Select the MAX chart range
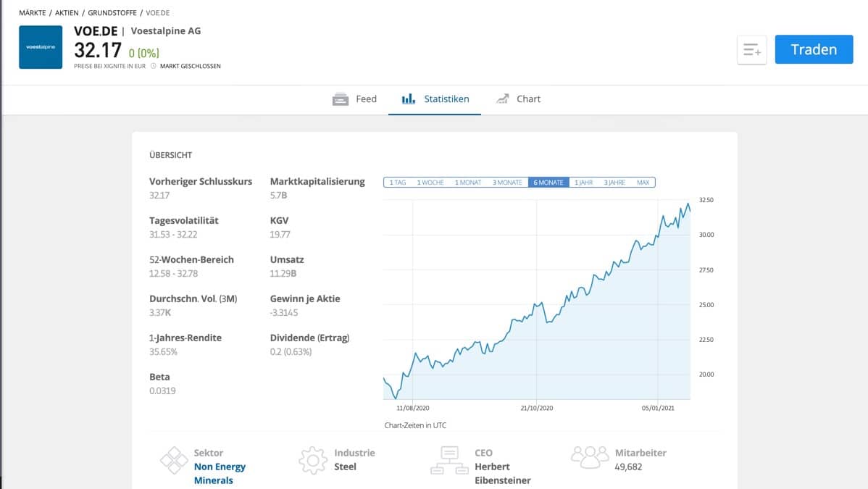 [643, 183]
